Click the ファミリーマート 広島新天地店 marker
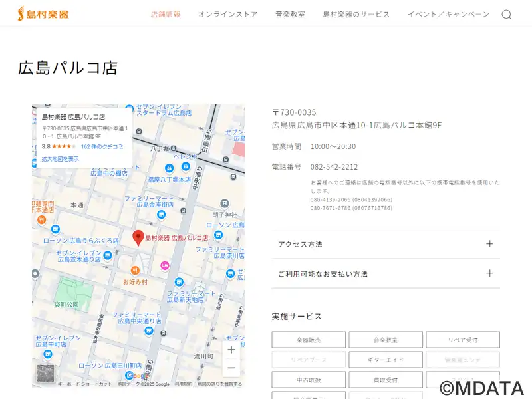The height and width of the screenshot is (399, 532). [x=179, y=282]
